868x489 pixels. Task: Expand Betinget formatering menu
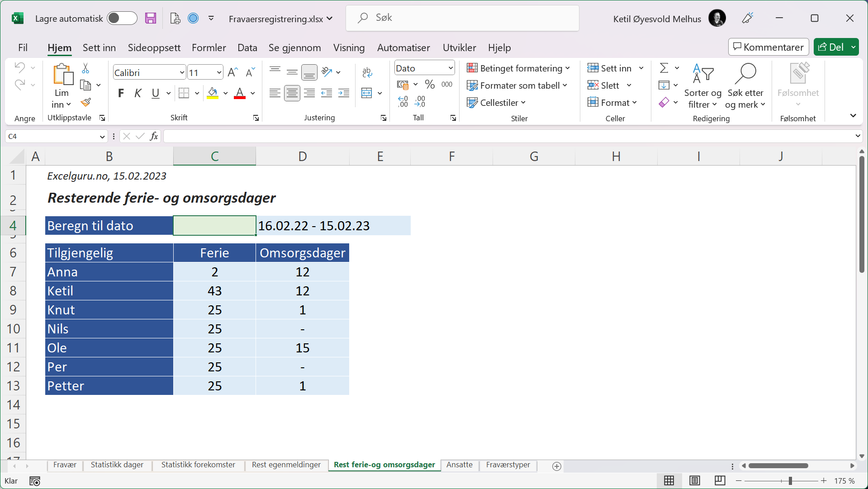(518, 68)
